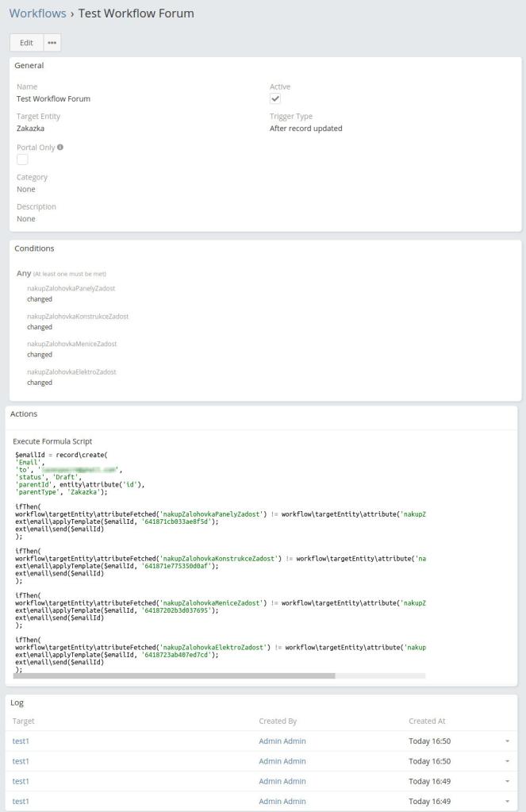This screenshot has width=526, height=812.
Task: Click the Target column header in Log
Action: click(23, 721)
